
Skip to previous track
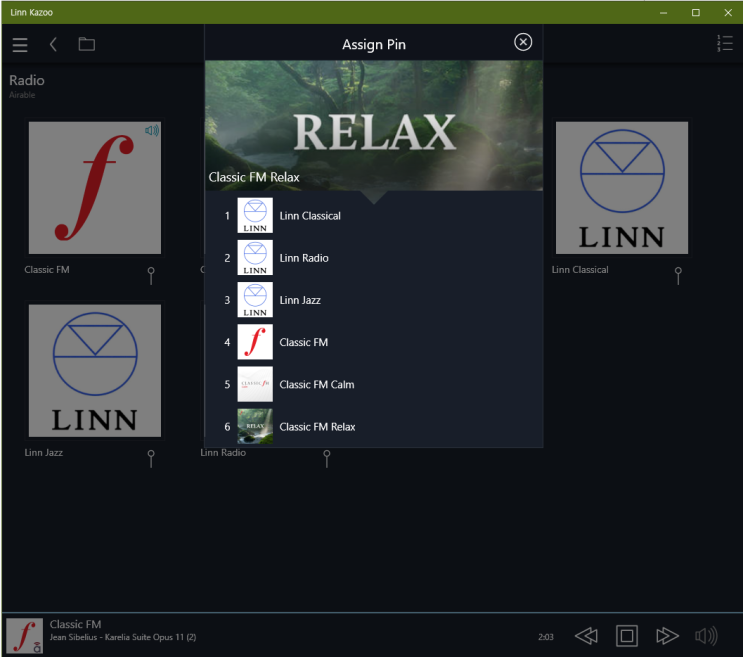pyautogui.click(x=586, y=636)
